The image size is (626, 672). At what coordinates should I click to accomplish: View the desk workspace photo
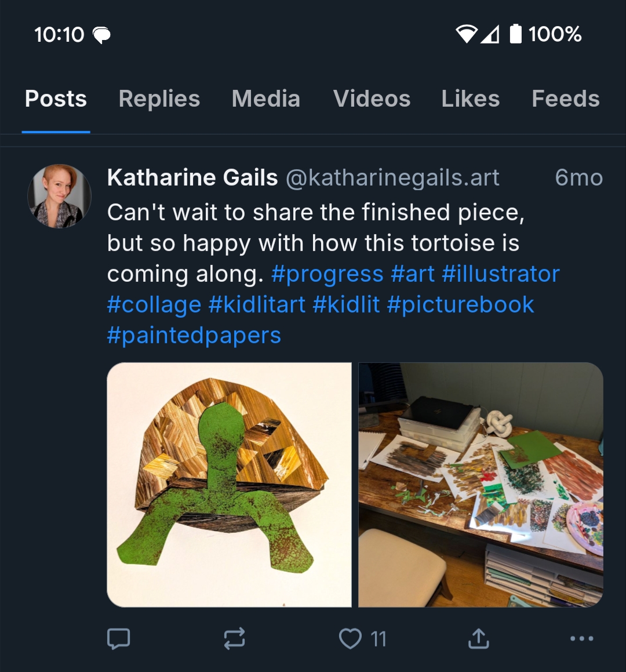(x=481, y=485)
